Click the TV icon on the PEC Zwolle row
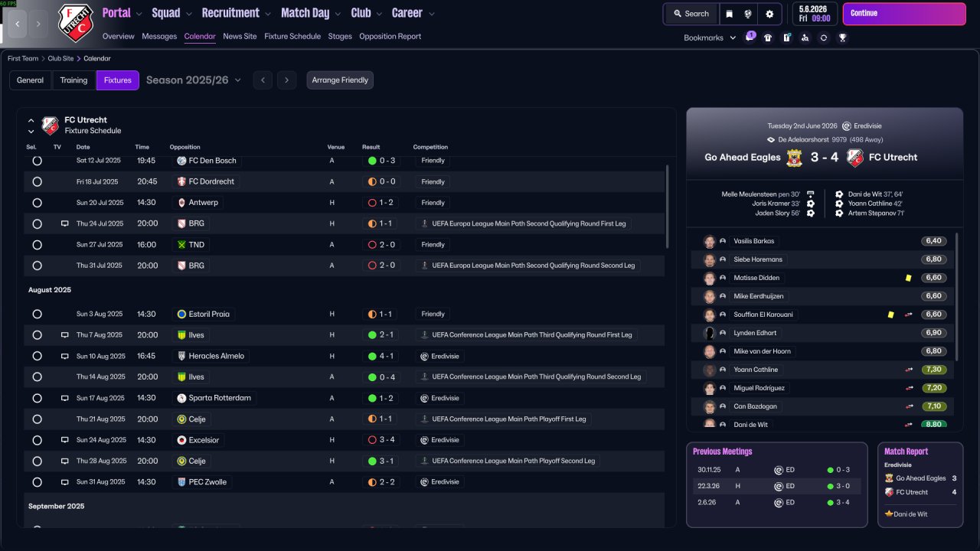The width and height of the screenshot is (980, 551). [x=65, y=482]
